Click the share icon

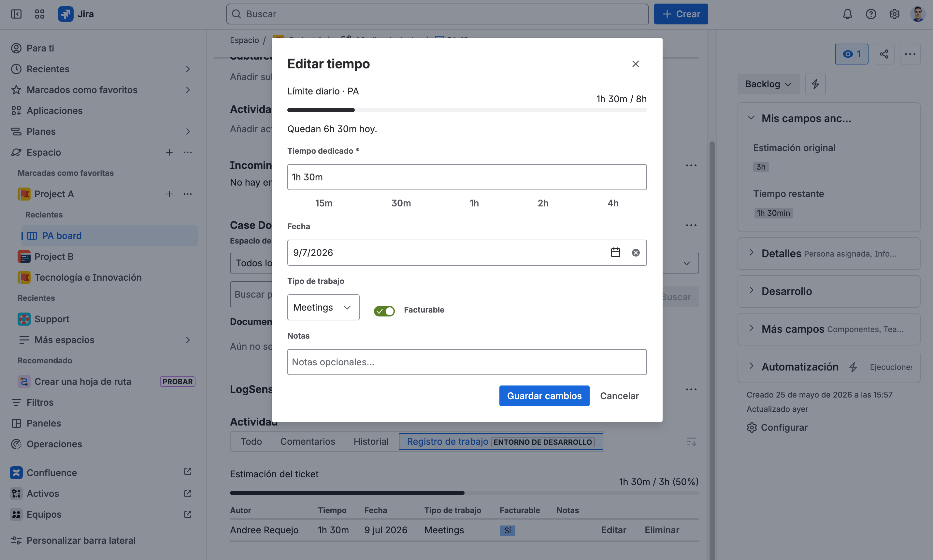click(x=884, y=54)
